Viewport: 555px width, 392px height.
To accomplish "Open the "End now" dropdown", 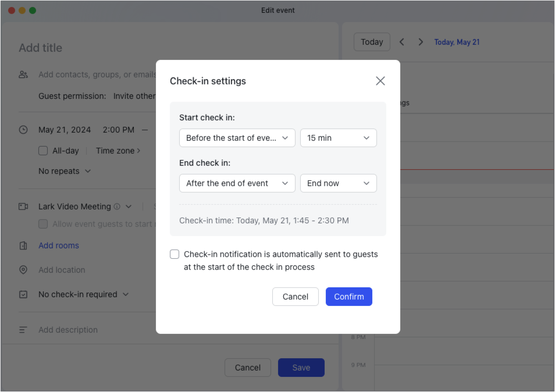I will (338, 183).
